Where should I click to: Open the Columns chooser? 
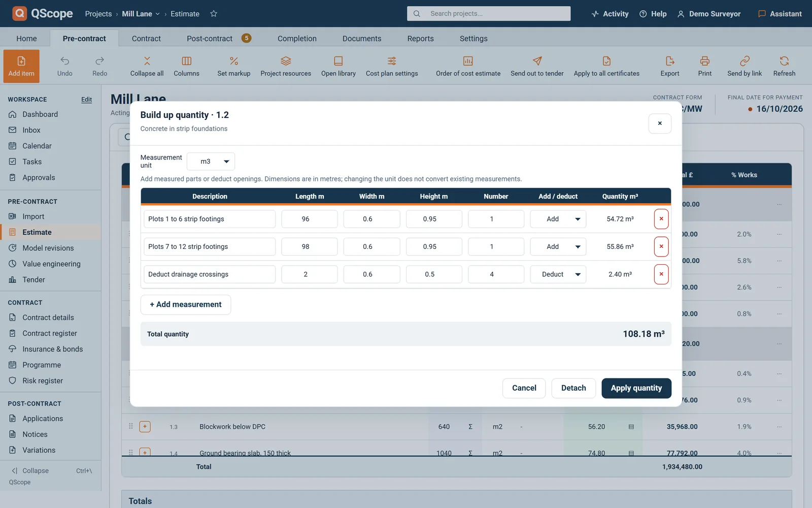coord(186,66)
